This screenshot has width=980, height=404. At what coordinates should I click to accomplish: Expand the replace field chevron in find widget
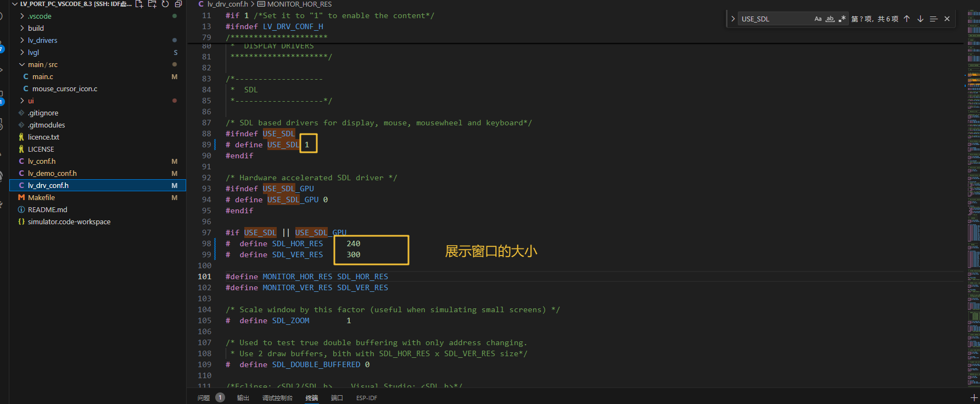pos(733,19)
